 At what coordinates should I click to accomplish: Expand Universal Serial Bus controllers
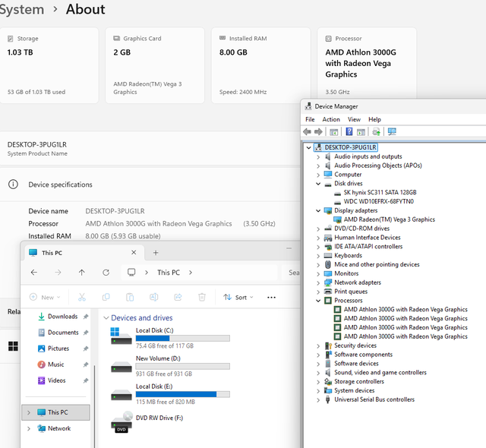tap(318, 399)
